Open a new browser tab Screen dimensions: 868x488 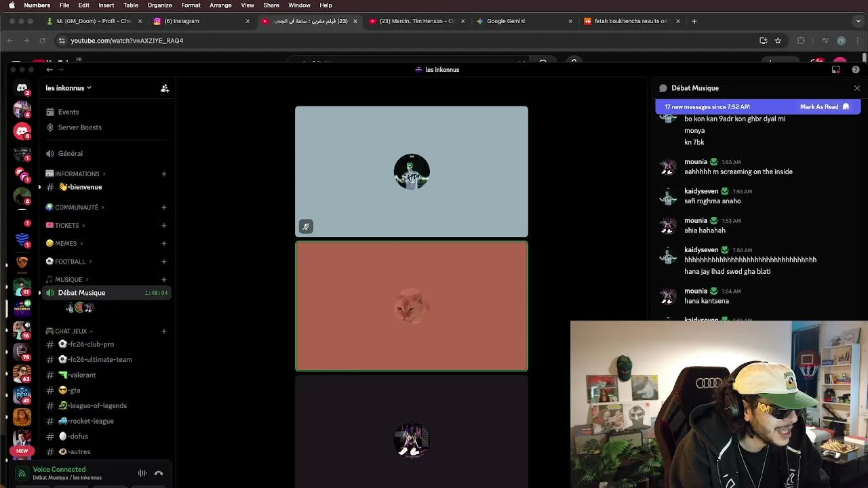pyautogui.click(x=694, y=21)
